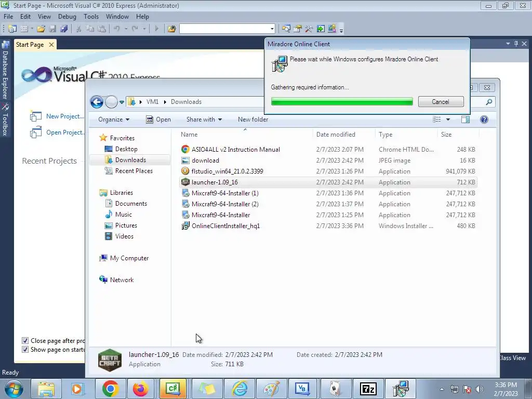The height and width of the screenshot is (399, 532).
Task: Open the View menu
Action: pyautogui.click(x=44, y=17)
